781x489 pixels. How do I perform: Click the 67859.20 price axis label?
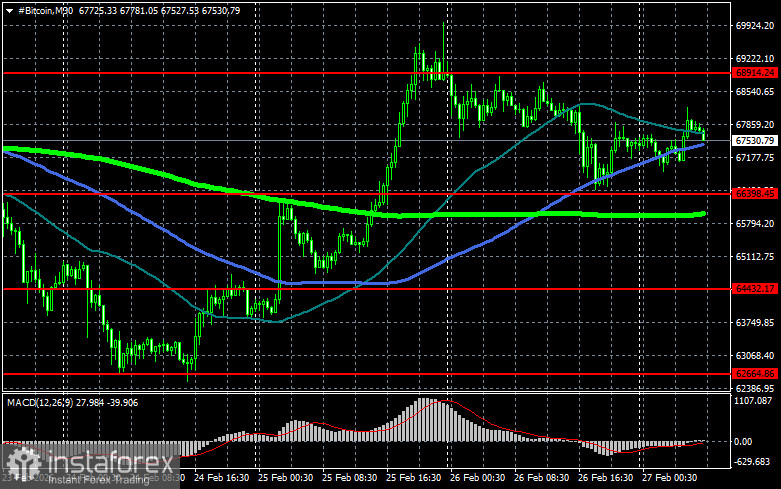pyautogui.click(x=755, y=124)
